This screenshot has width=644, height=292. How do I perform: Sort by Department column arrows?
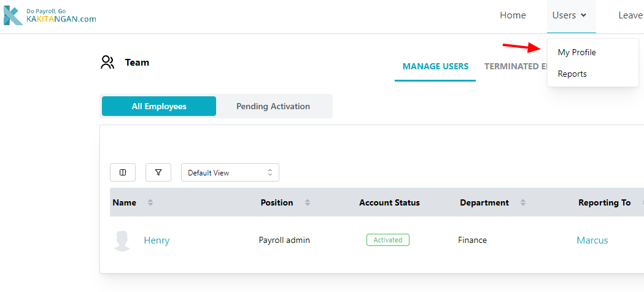tap(523, 202)
